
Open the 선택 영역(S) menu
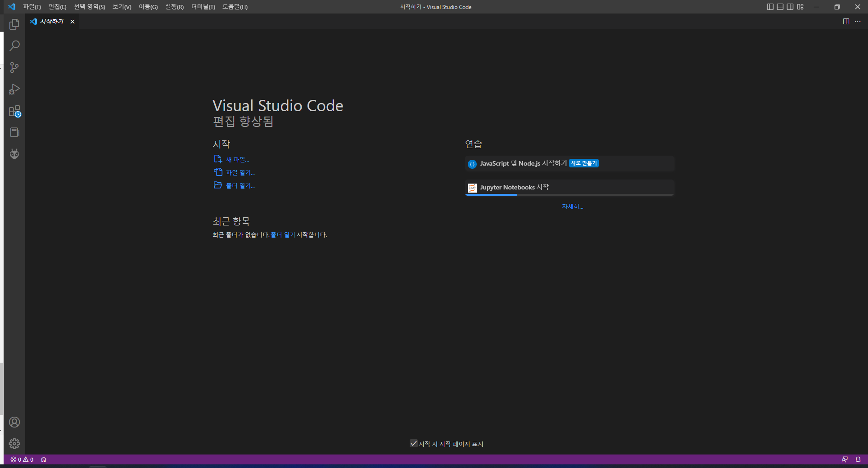pyautogui.click(x=90, y=7)
